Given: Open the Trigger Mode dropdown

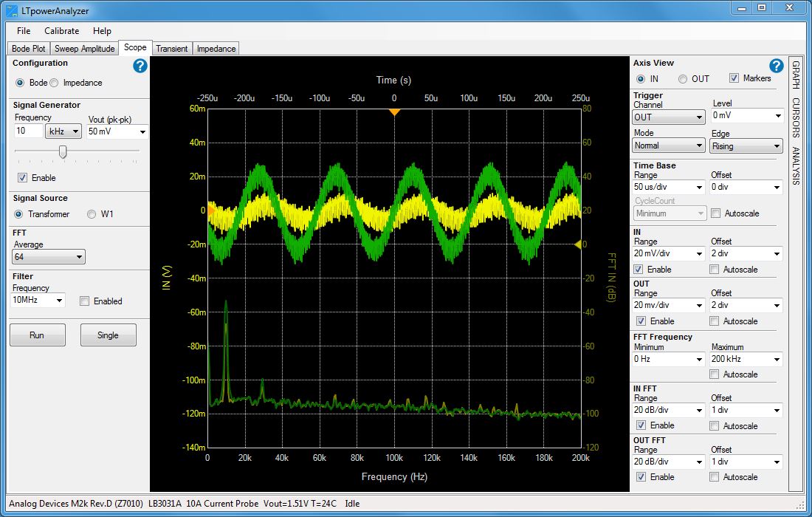Looking at the screenshot, I should pyautogui.click(x=668, y=145).
